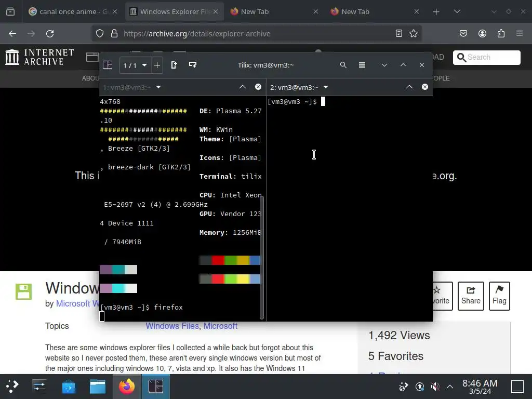Open the clock showing 8:46 AM
Image resolution: width=532 pixels, height=399 pixels.
tap(480, 387)
